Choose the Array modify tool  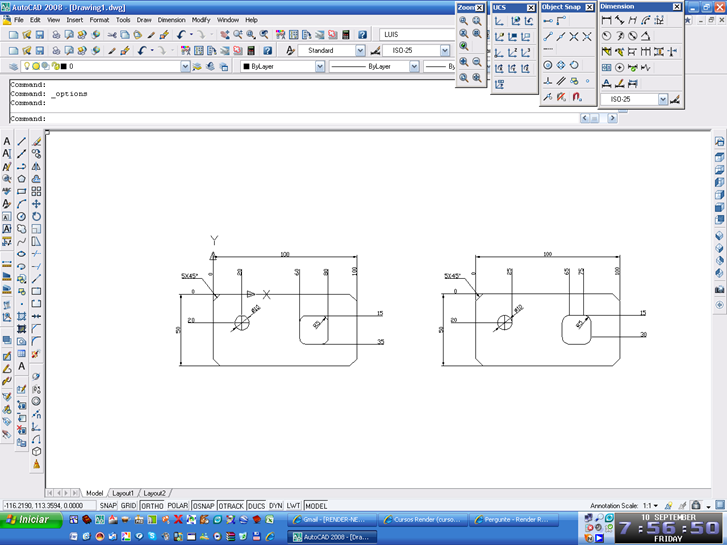pyautogui.click(x=36, y=191)
